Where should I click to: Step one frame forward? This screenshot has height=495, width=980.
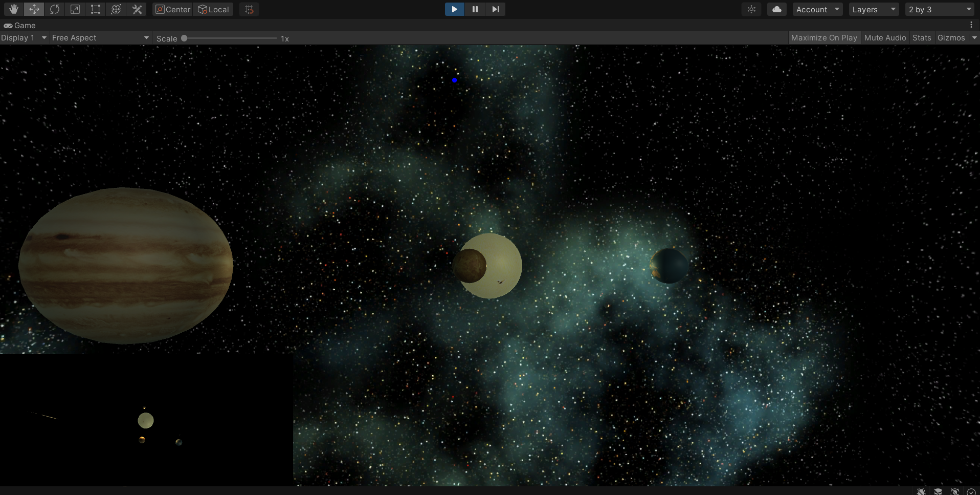pyautogui.click(x=495, y=9)
